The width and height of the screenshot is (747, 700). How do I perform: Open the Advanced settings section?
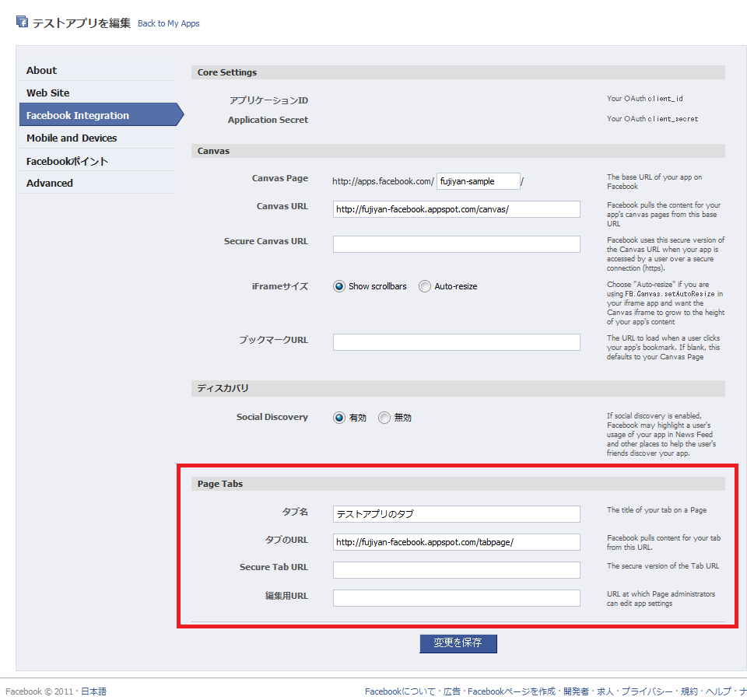pyautogui.click(x=98, y=184)
